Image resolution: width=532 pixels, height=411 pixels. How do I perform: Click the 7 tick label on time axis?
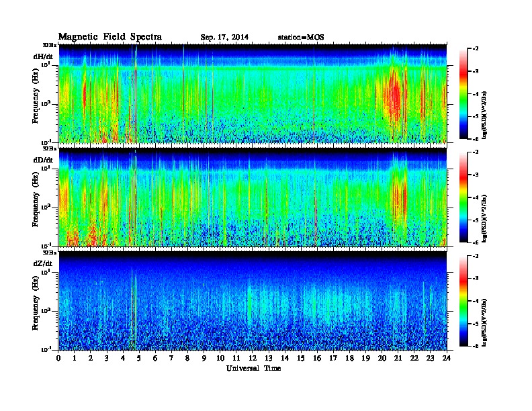click(x=172, y=358)
